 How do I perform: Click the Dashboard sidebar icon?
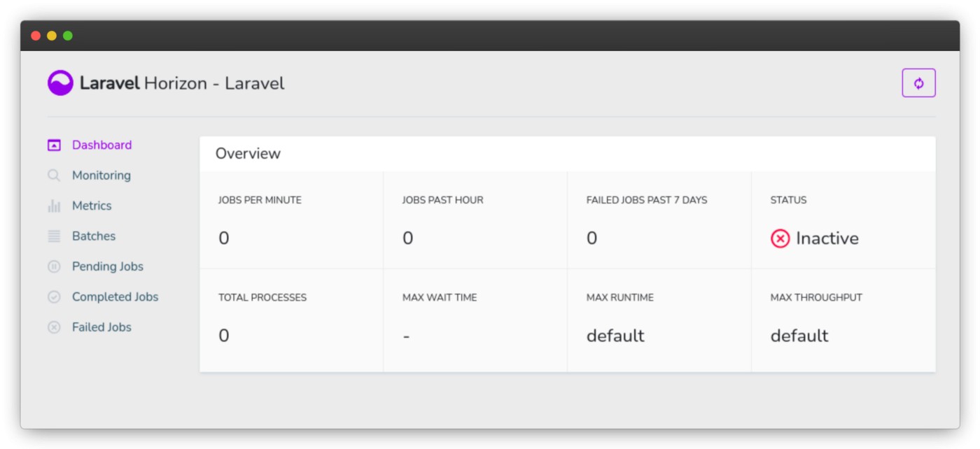(54, 145)
